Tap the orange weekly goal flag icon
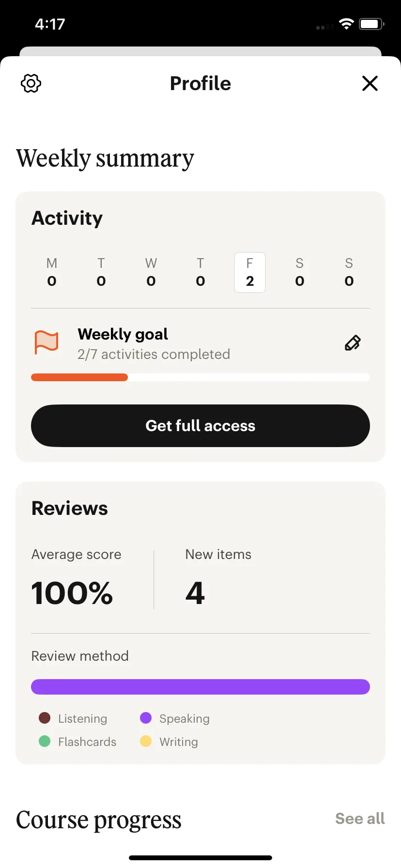Viewport: 401px width, 868px height. [46, 342]
